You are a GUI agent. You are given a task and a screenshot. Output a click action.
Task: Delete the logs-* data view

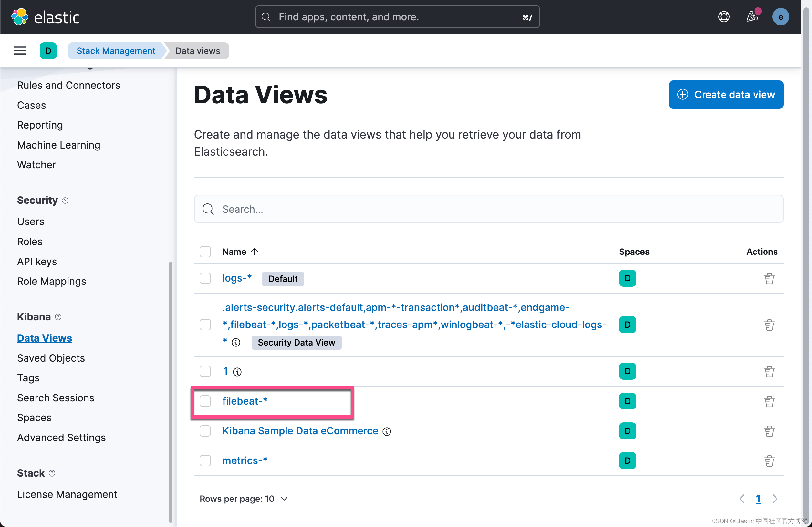[769, 278]
